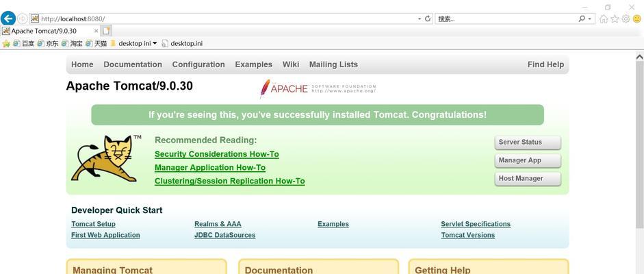Click the Managing Tomcat heading
This screenshot has width=644, height=274.
point(112,270)
